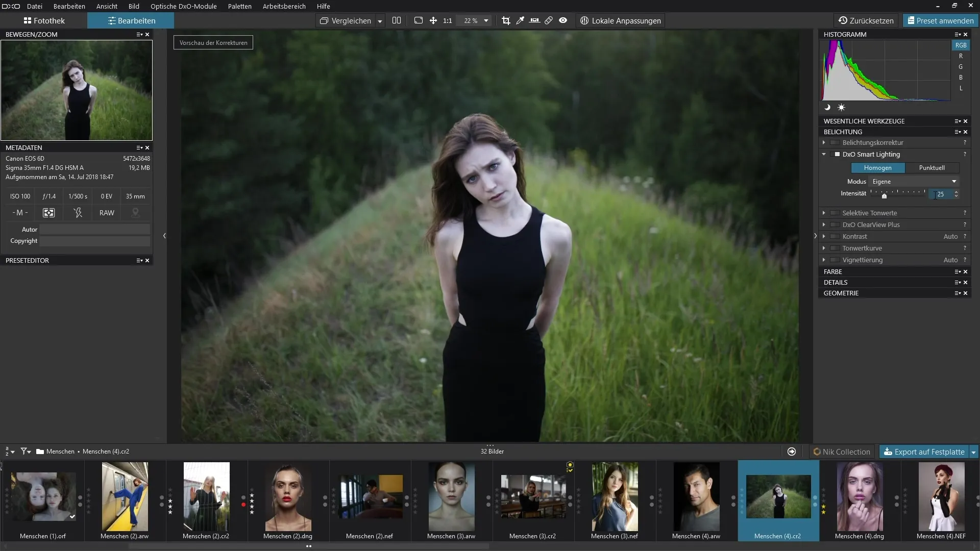The image size is (980, 551).
Task: Fit image to screen icon
Action: [419, 20]
